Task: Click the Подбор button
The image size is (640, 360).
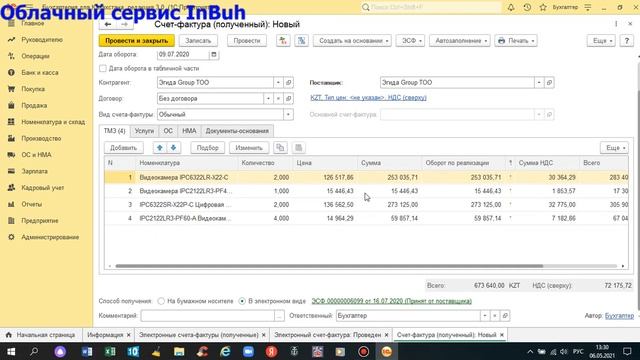Action: point(208,148)
